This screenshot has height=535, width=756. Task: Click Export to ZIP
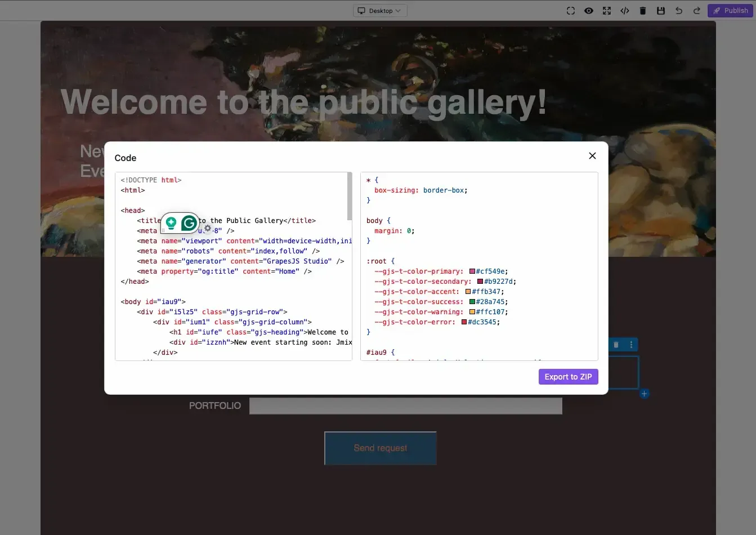pos(568,377)
